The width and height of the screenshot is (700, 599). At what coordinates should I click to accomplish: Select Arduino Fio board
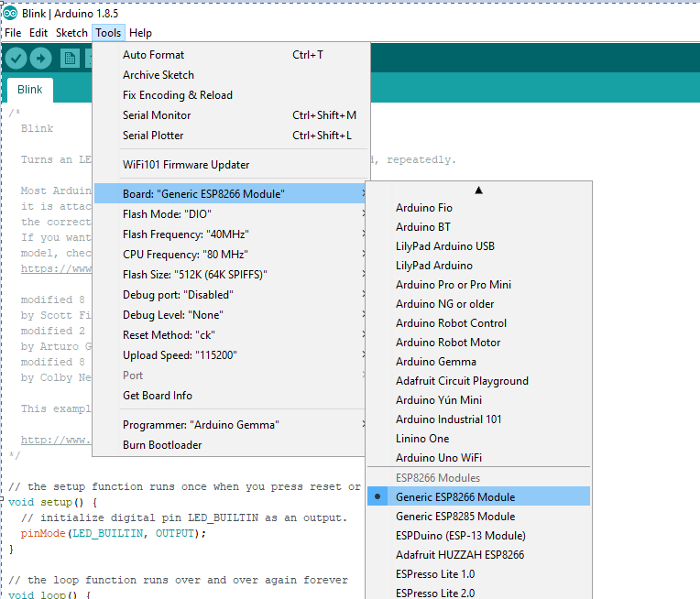coord(478,208)
